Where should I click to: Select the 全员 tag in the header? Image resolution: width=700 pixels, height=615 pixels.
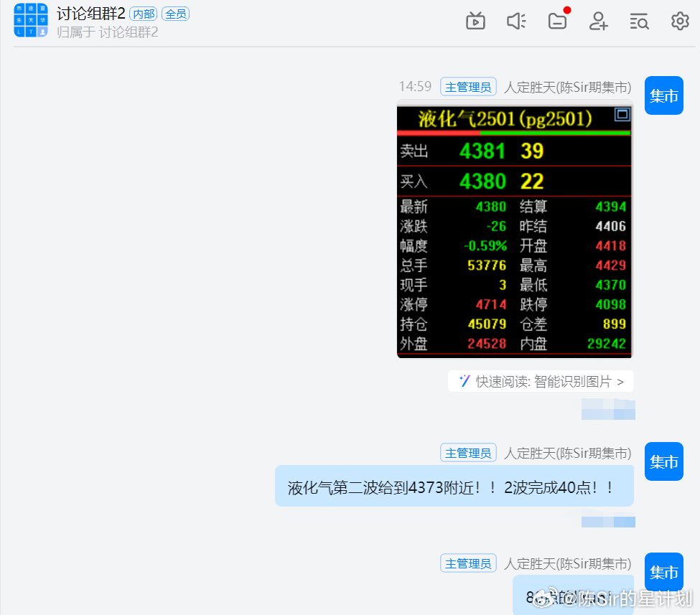(175, 13)
